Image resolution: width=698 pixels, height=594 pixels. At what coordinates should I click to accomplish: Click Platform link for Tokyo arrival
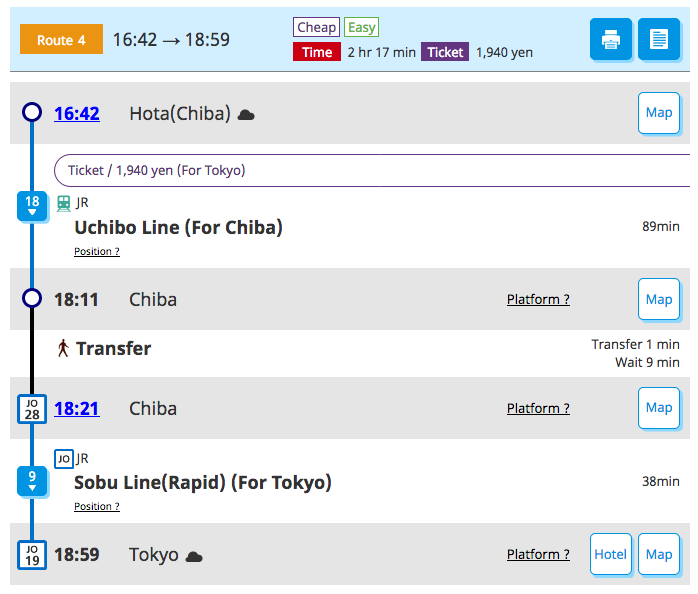pyautogui.click(x=538, y=555)
